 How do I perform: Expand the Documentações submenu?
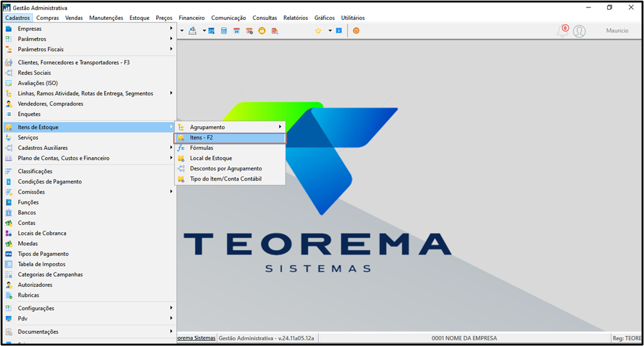tap(171, 331)
